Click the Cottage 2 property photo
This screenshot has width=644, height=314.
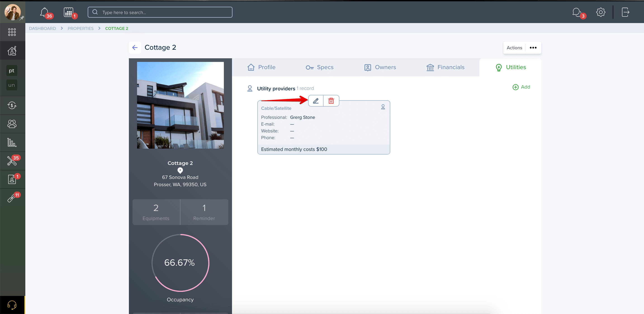pos(180,105)
